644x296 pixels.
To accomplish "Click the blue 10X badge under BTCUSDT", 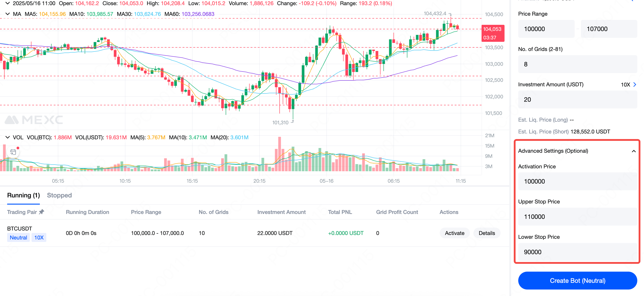I will coord(39,237).
